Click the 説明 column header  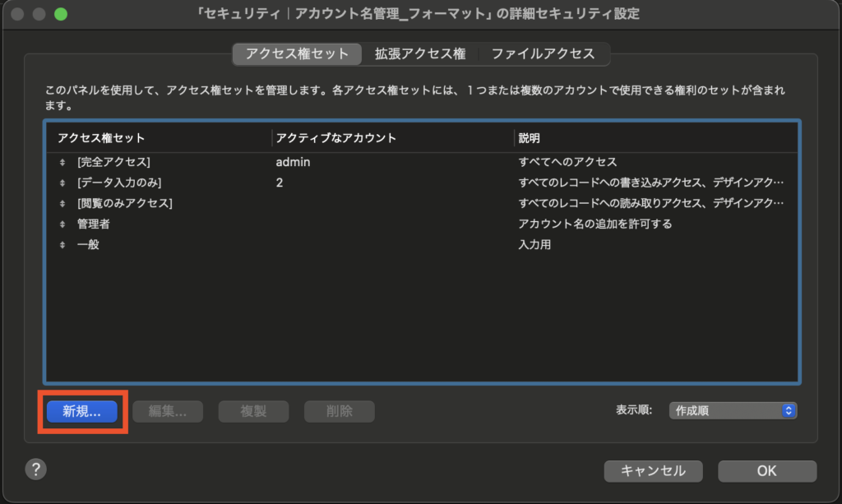click(529, 138)
